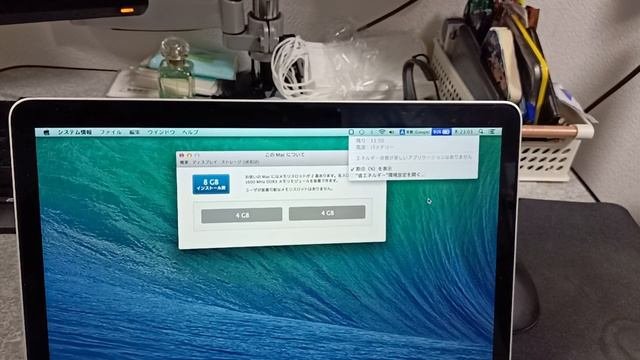
Task: Select the left 4 GB memory slot
Action: (x=242, y=215)
